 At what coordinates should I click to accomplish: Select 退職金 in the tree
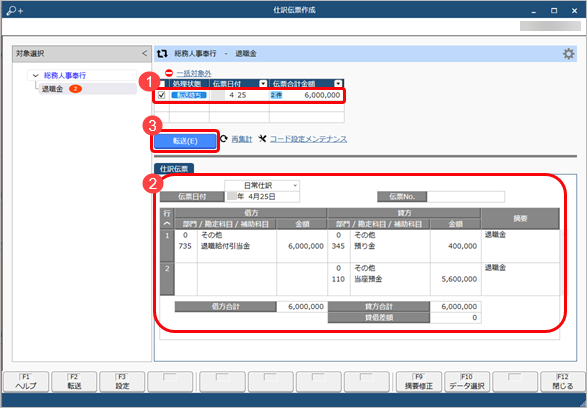(x=52, y=89)
